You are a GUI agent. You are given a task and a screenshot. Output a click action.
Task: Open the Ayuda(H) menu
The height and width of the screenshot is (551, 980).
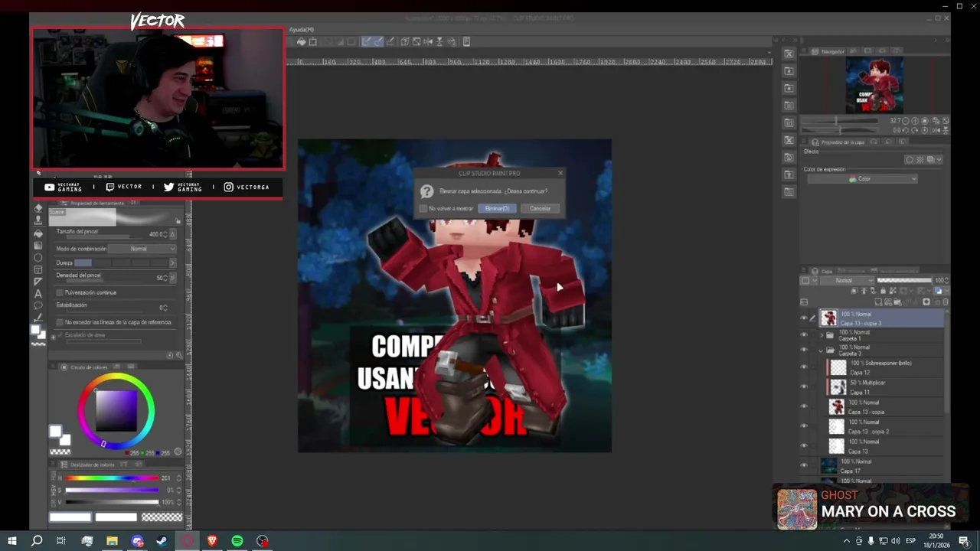[x=302, y=30]
